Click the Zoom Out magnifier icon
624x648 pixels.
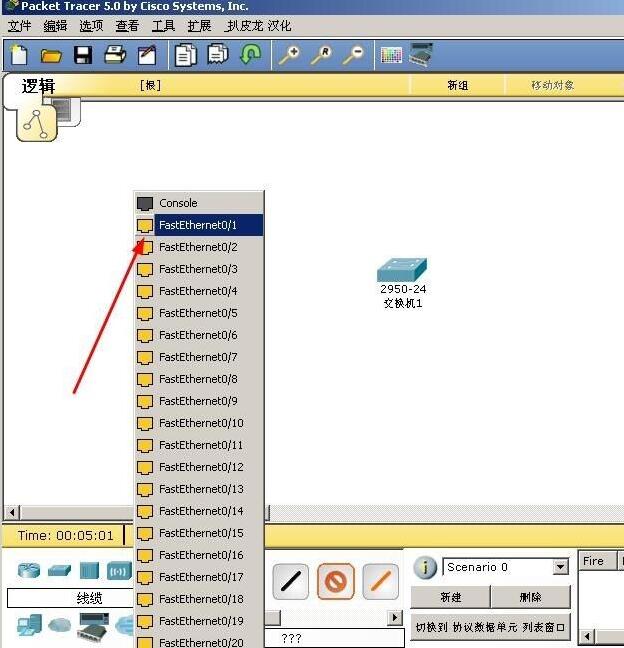tap(353, 55)
